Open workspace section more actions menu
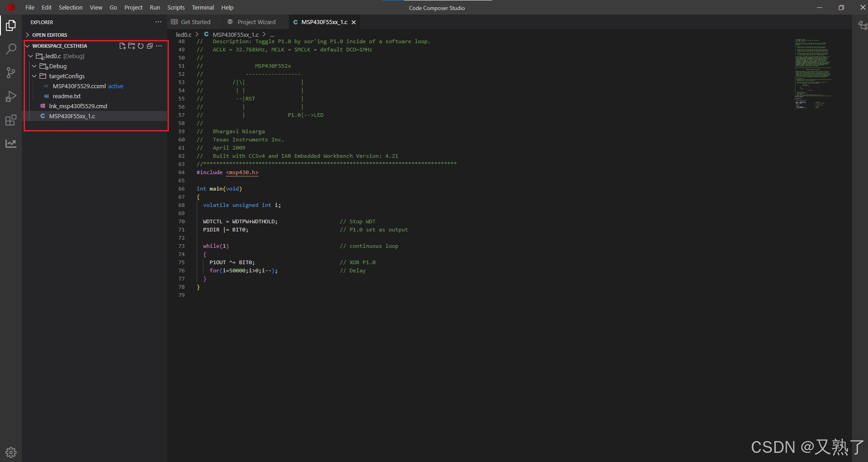Image resolution: width=868 pixels, height=462 pixels. tap(158, 46)
